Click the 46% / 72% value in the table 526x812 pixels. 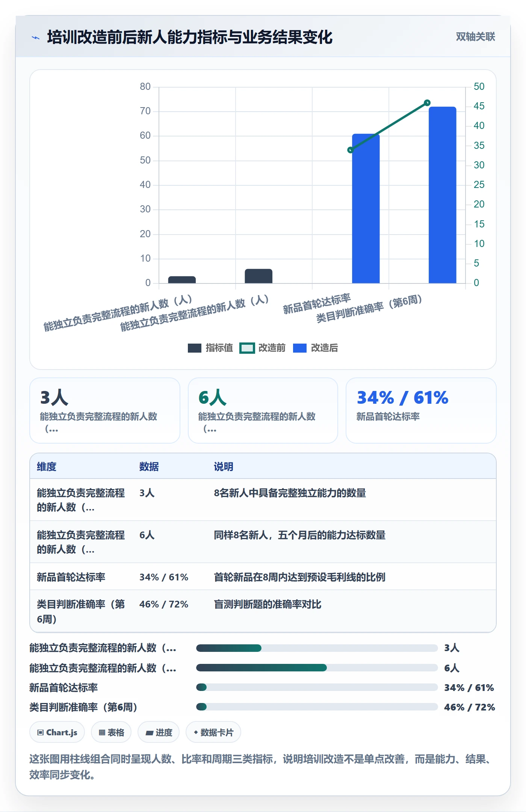click(x=164, y=604)
